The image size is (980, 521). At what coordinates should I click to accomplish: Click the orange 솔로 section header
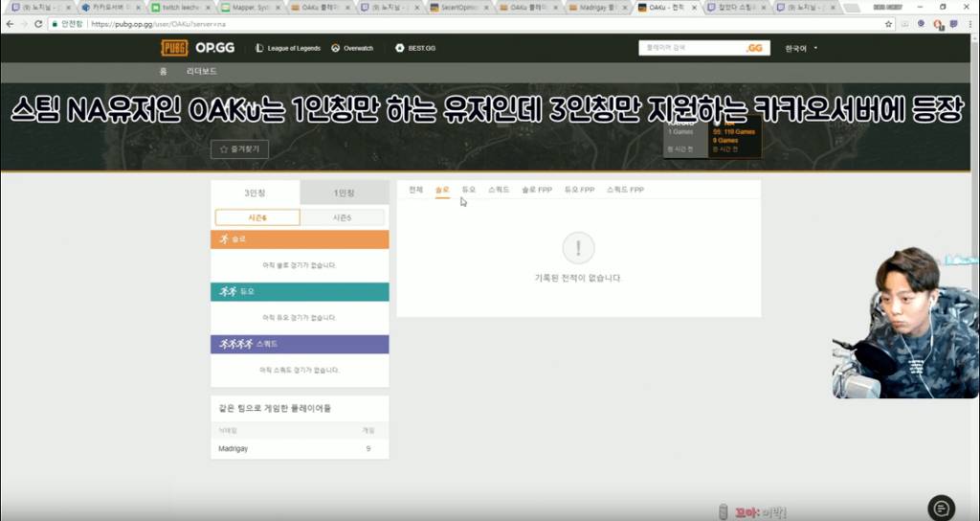point(300,239)
